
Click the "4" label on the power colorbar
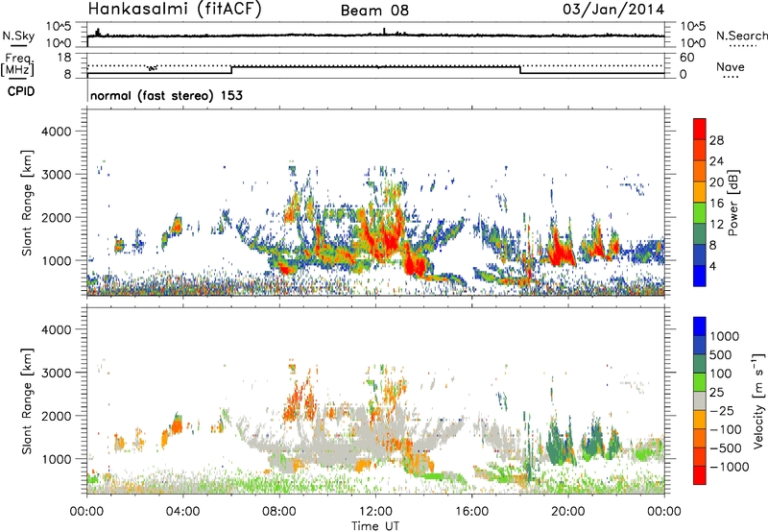pyautogui.click(x=712, y=266)
